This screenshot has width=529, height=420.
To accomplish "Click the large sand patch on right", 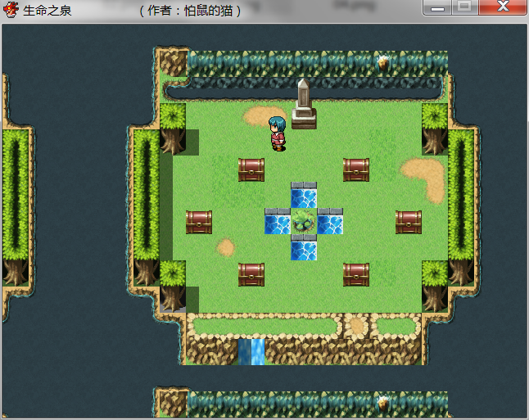I will click(x=425, y=178).
